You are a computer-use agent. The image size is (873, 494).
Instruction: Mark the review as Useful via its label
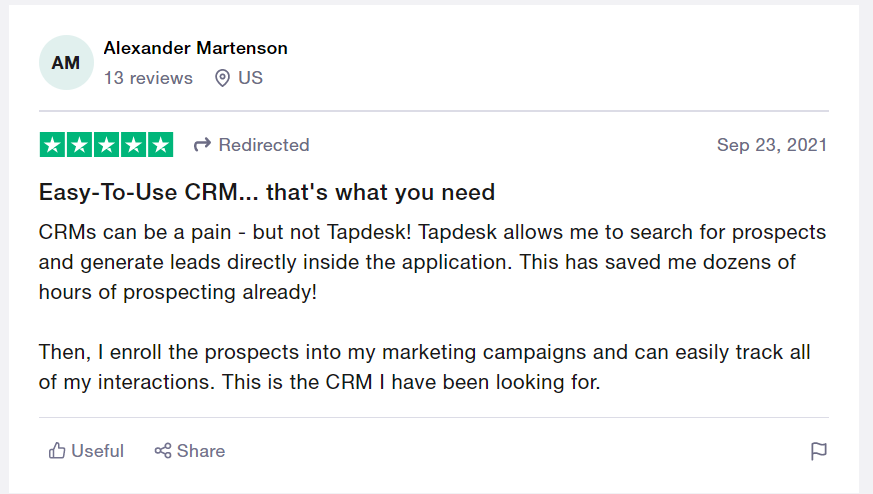pos(98,451)
